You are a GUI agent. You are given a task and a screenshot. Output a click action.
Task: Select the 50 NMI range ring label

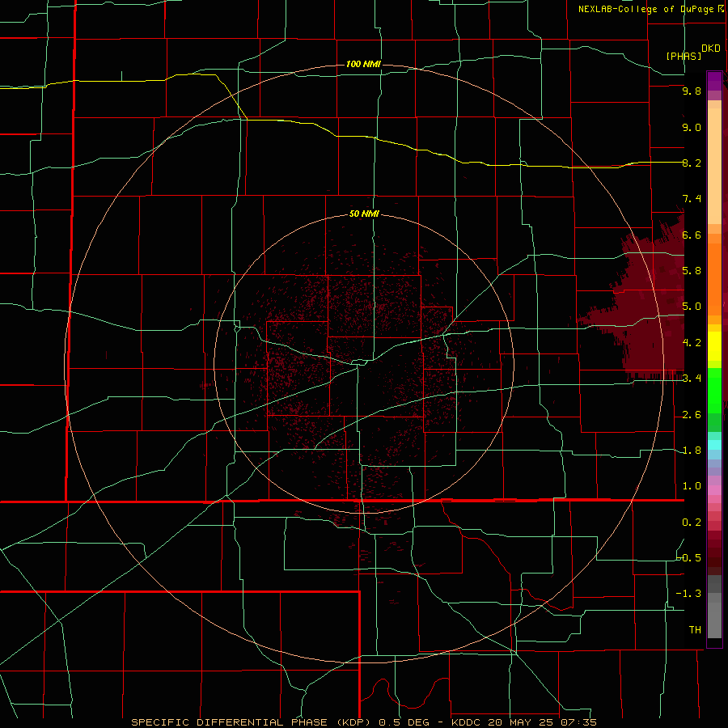(364, 214)
